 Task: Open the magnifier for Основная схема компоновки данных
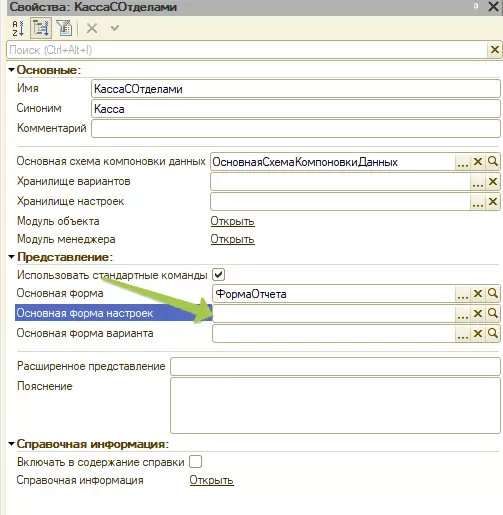click(493, 162)
